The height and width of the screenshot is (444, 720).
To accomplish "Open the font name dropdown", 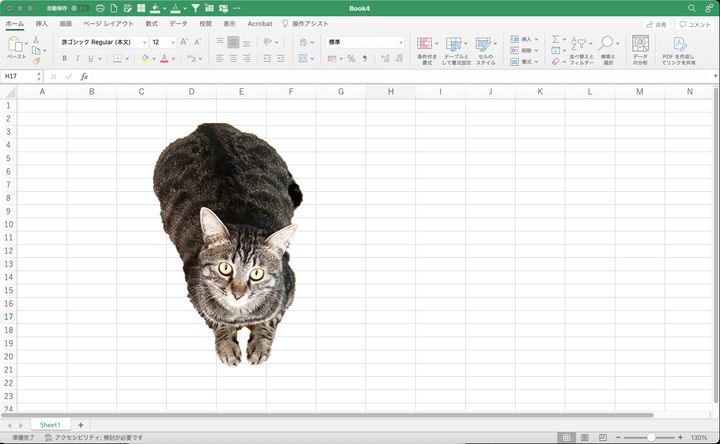I will click(144, 43).
